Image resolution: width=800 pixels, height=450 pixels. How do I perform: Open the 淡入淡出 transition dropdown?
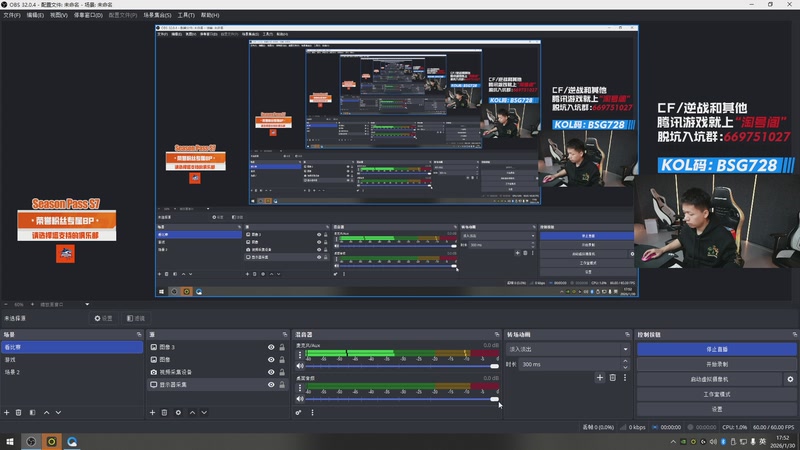point(568,349)
